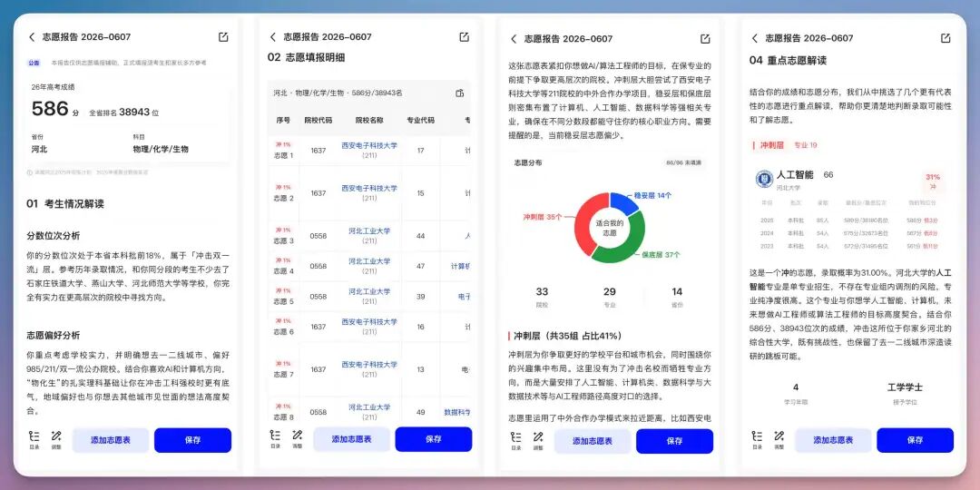This screenshot has width=980, height=490.
Task: Tap the 586 分 exam score
Action: click(x=55, y=110)
